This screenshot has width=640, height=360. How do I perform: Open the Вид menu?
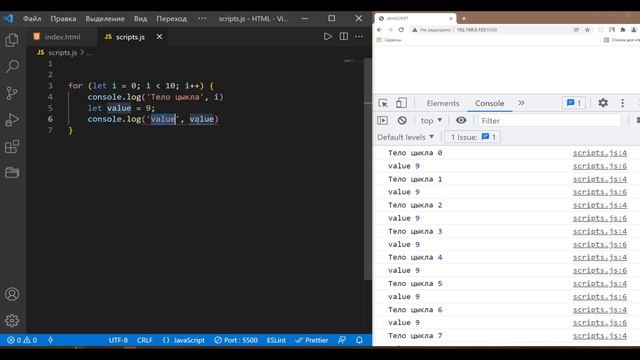pos(140,18)
